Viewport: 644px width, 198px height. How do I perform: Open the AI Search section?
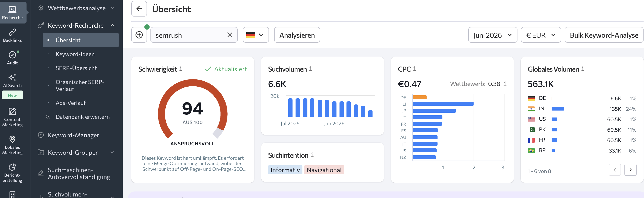pyautogui.click(x=12, y=81)
